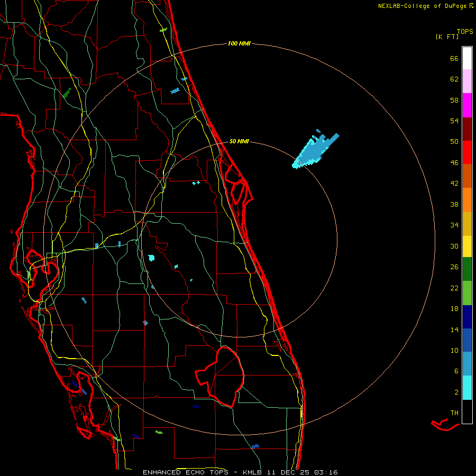
Task: Click the bright red 50 kft legend swatch
Action: pos(467,152)
